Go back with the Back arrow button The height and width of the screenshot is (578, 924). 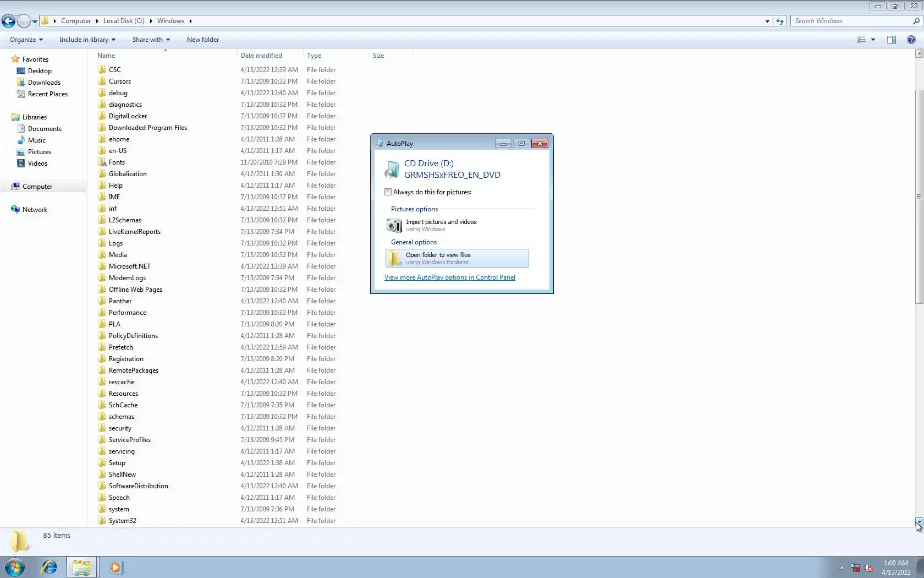(8, 21)
